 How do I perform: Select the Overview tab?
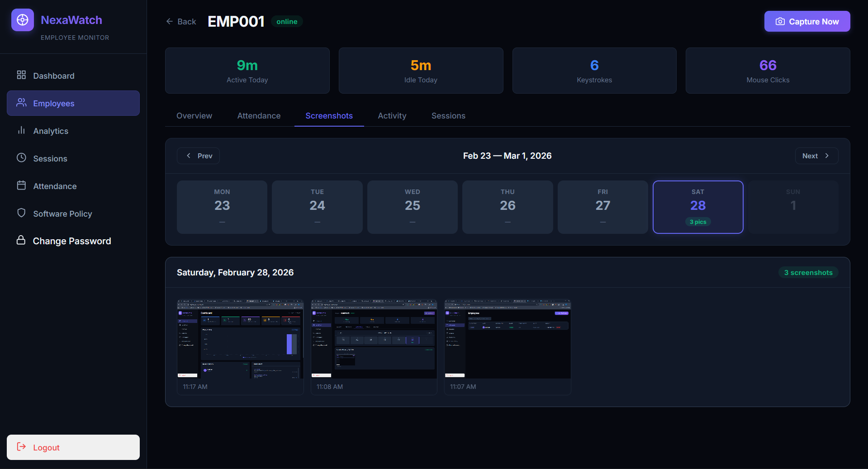194,116
